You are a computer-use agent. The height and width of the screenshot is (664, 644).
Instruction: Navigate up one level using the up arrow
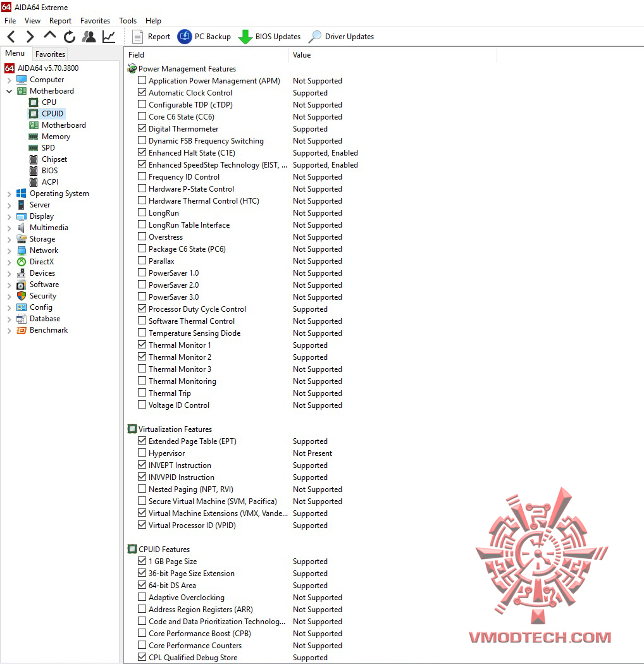49,36
